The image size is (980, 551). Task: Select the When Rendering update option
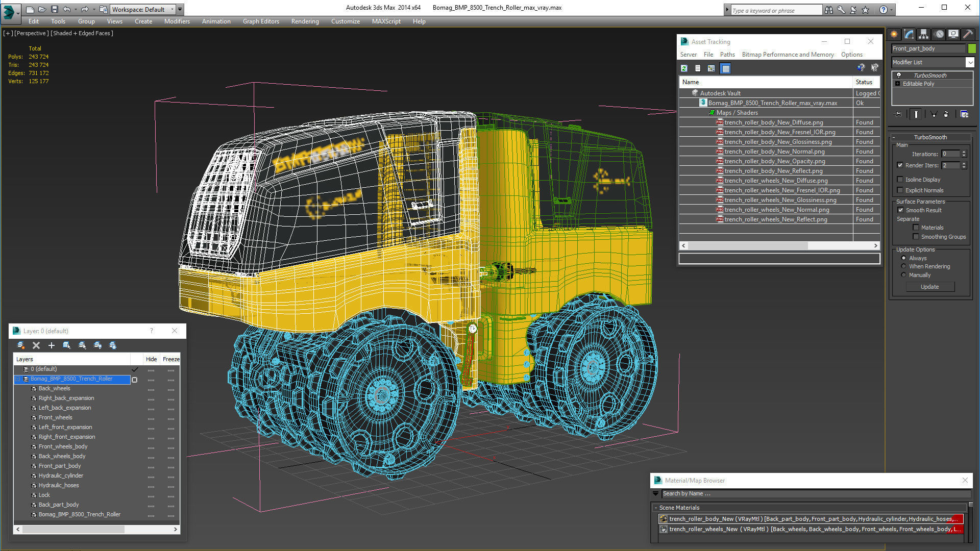pos(903,266)
